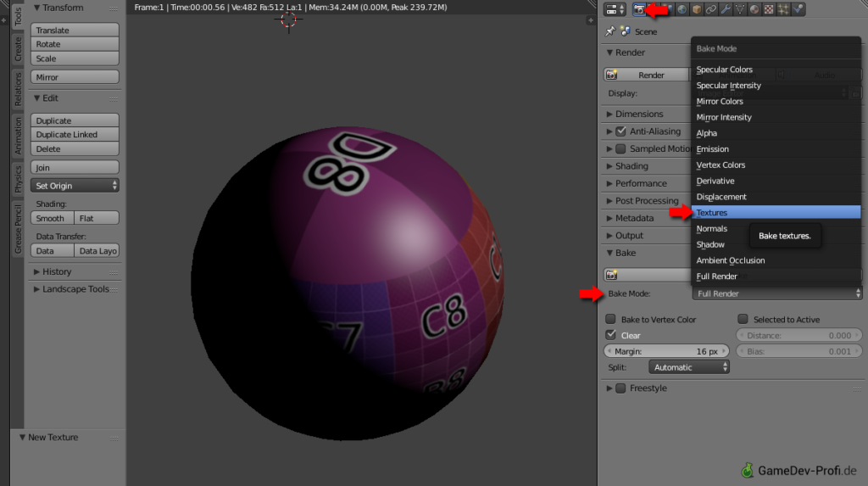The width and height of the screenshot is (868, 486).
Task: Open the Material sphere tab
Action: coord(754,9)
